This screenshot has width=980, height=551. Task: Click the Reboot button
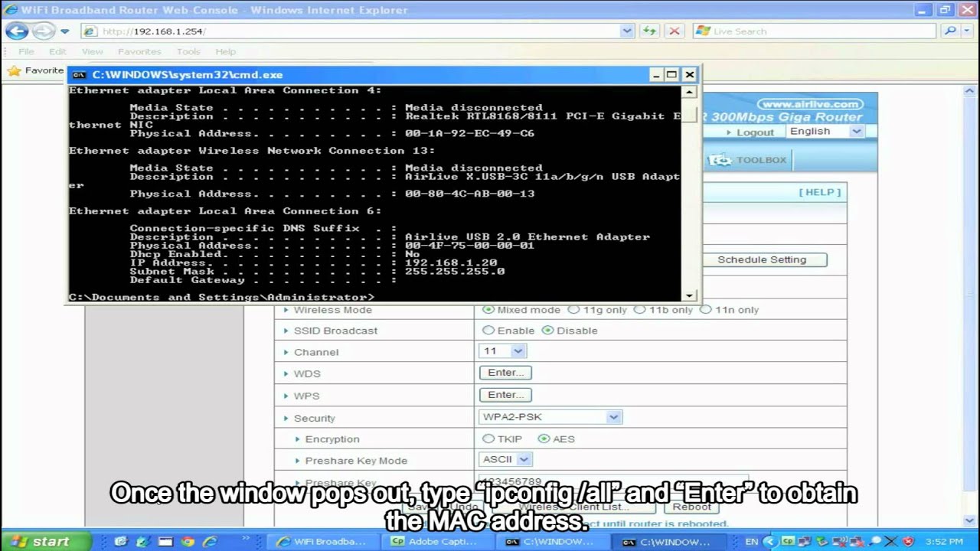(692, 507)
